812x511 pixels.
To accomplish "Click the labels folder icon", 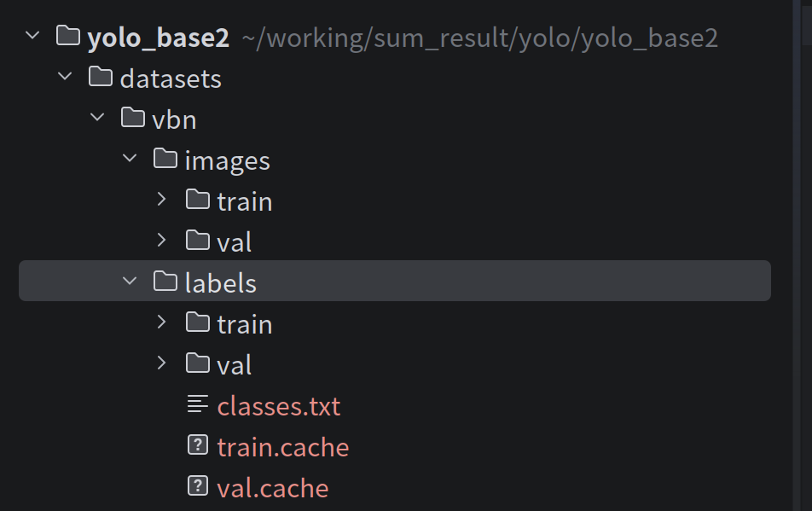I will [x=165, y=281].
